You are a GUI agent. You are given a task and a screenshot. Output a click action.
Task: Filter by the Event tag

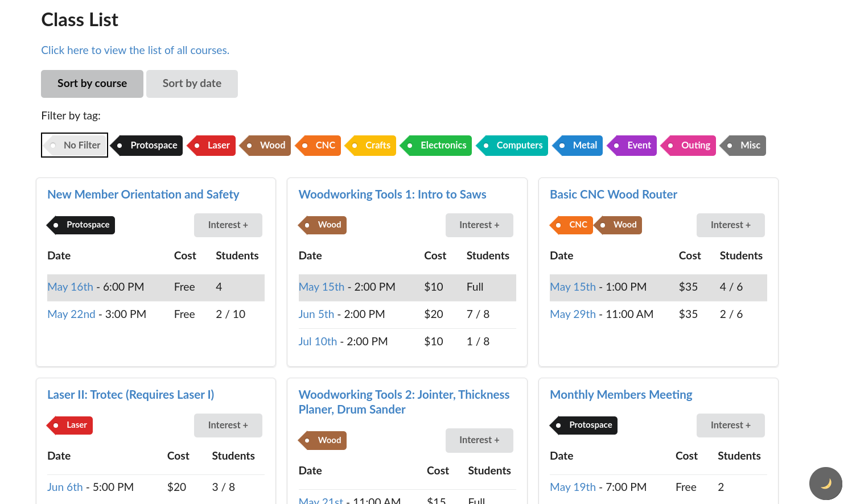[633, 146]
